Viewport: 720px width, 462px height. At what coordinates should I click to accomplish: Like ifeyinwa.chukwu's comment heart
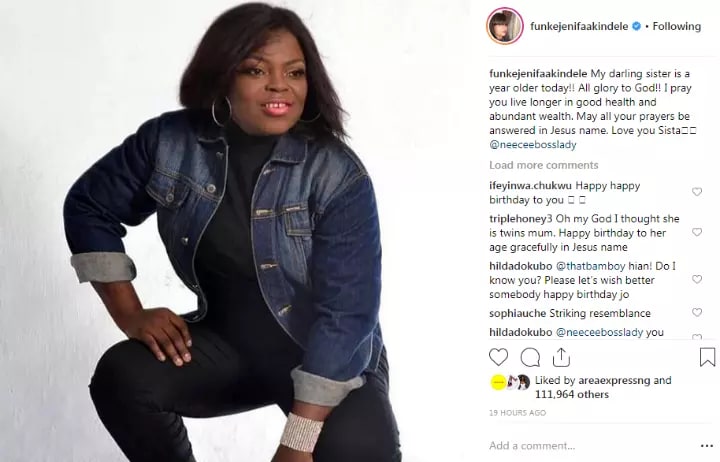coord(697,192)
